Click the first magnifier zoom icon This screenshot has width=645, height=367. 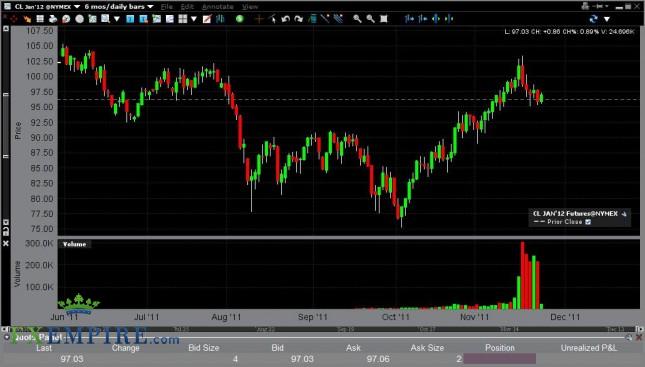coord(357,19)
